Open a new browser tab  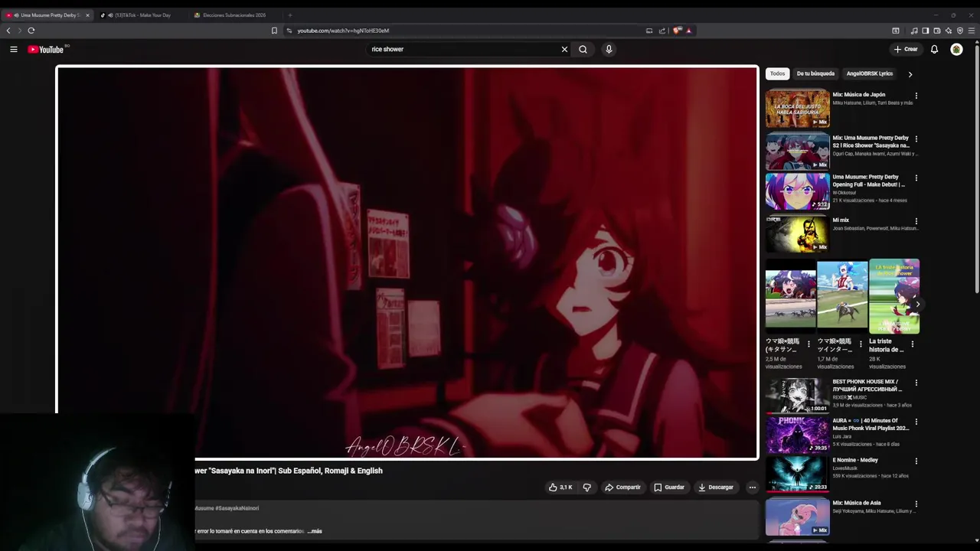tap(289, 15)
